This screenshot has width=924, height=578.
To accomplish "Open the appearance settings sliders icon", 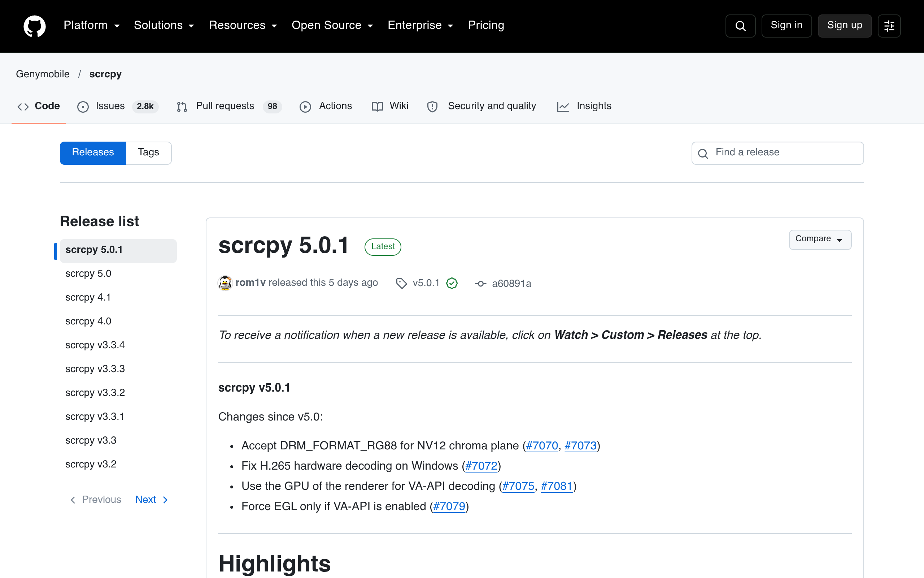I will (x=889, y=26).
